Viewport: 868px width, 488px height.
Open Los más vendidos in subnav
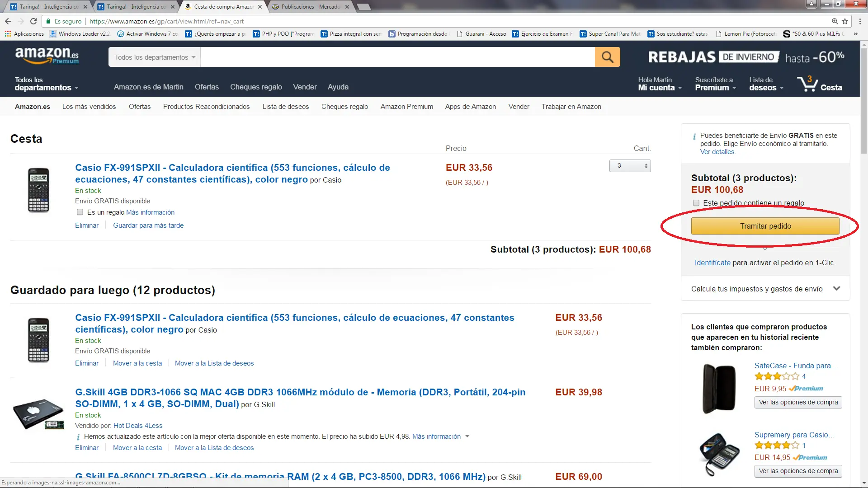89,107
